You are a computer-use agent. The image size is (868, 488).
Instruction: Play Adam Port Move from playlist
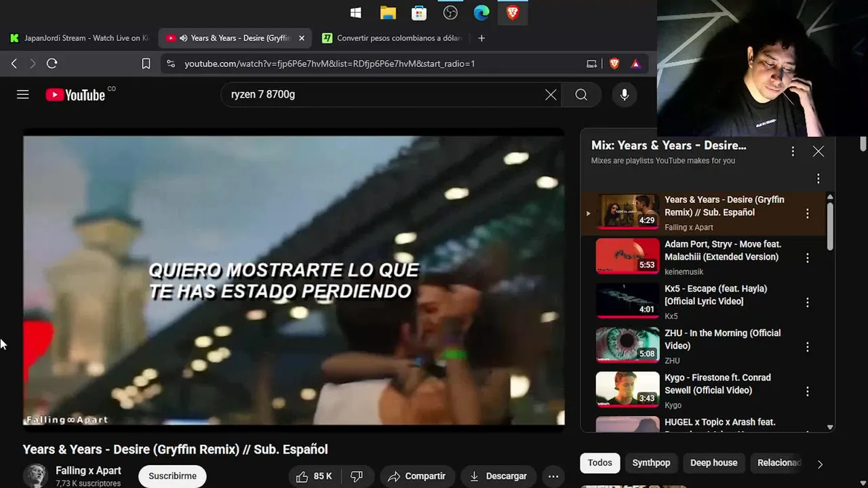(702, 258)
